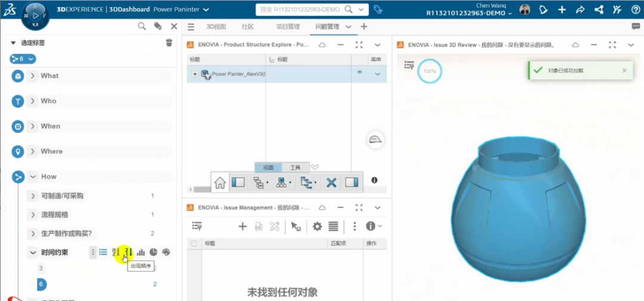Click the search icon in the tags panel
This screenshot has height=301, width=644.
(142, 26)
